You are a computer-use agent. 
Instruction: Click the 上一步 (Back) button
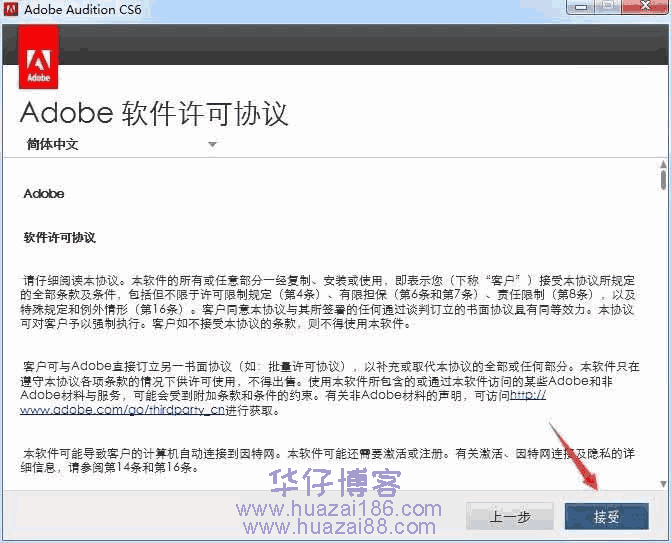[510, 516]
